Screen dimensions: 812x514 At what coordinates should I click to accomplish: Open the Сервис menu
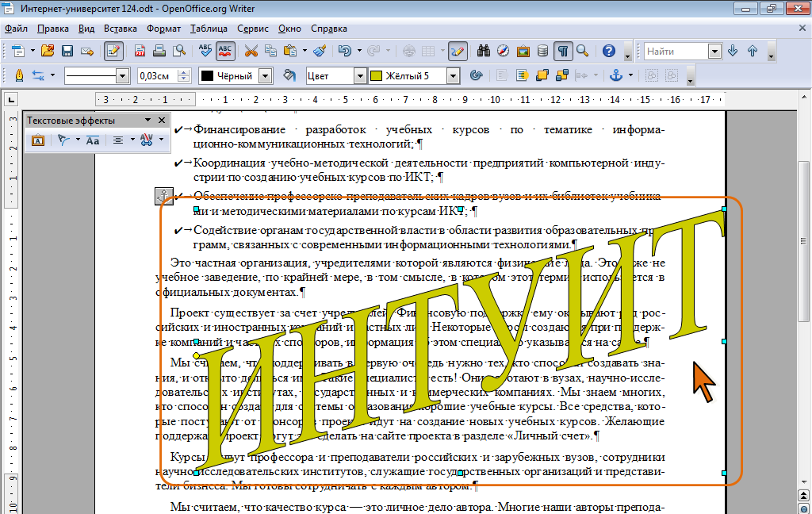253,29
